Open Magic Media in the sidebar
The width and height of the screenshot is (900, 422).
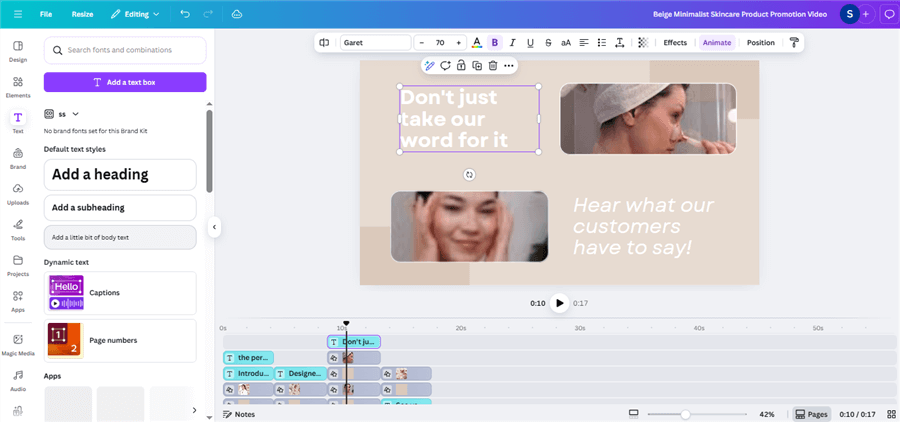pyautogui.click(x=18, y=344)
